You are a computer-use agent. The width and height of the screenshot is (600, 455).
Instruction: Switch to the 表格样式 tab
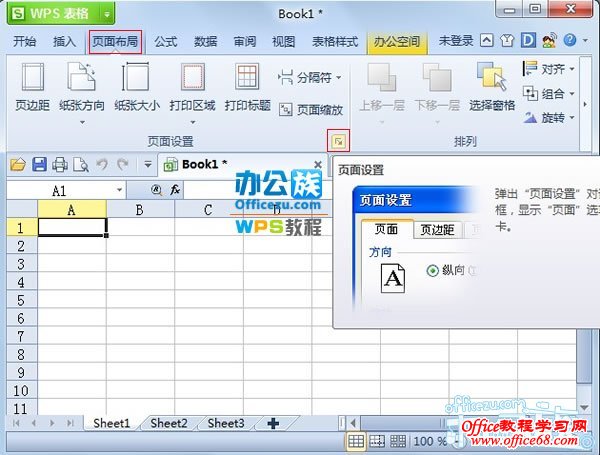335,41
